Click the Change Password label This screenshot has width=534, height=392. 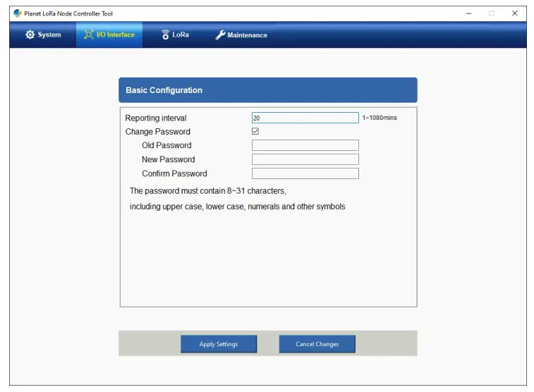[x=158, y=132]
